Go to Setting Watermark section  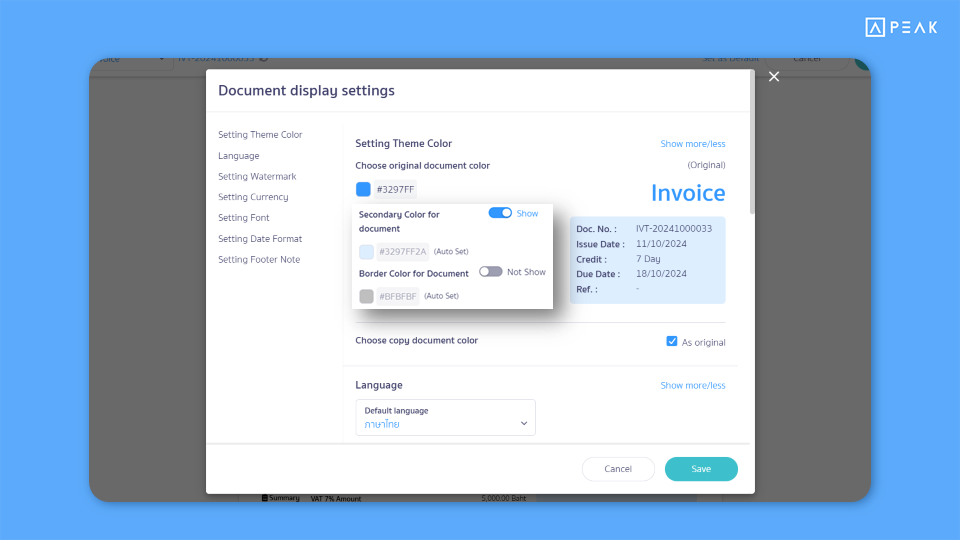(x=257, y=176)
